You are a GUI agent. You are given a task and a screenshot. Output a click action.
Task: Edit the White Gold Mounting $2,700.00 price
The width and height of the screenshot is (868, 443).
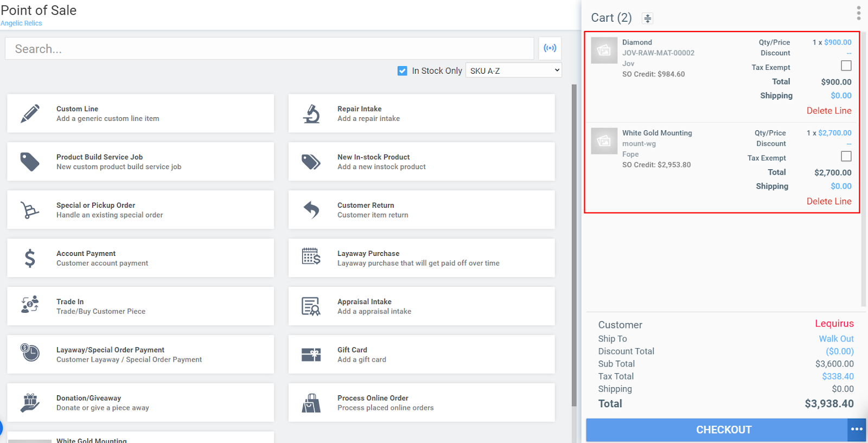pos(835,133)
